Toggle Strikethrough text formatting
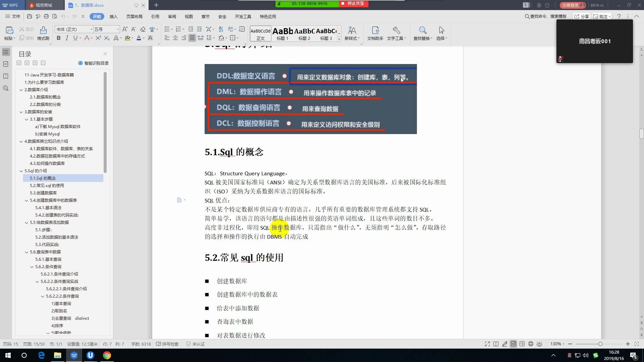Screen dimensions: 644x362 (87, 38)
